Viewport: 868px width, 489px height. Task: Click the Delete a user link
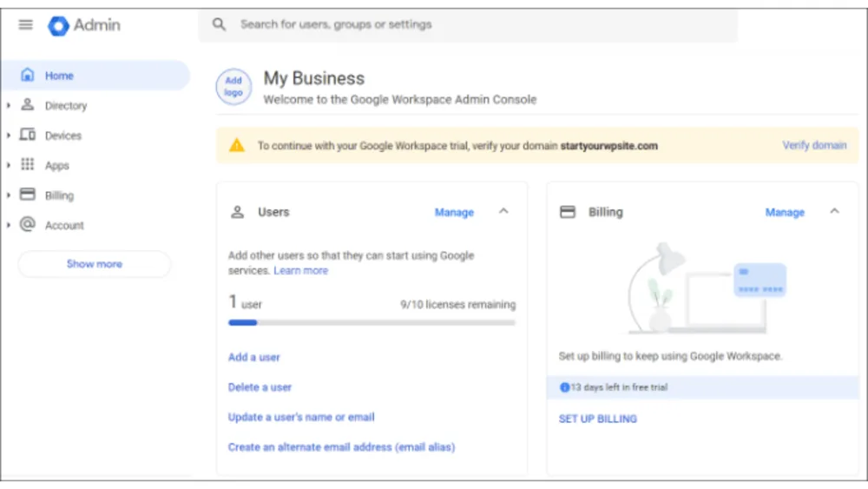260,387
